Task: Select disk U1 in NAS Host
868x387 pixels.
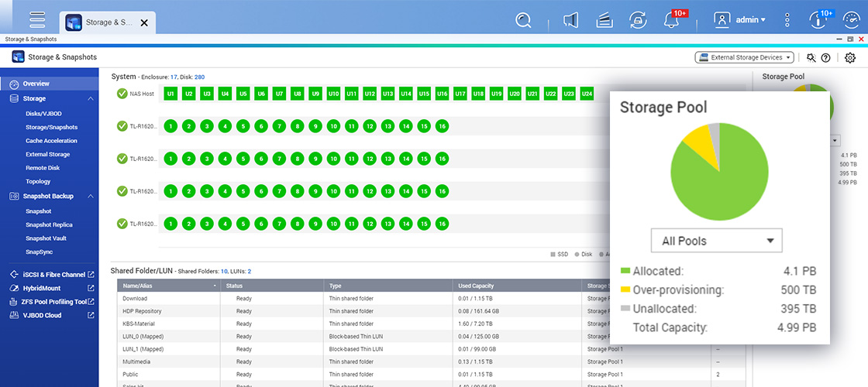Action: point(170,94)
